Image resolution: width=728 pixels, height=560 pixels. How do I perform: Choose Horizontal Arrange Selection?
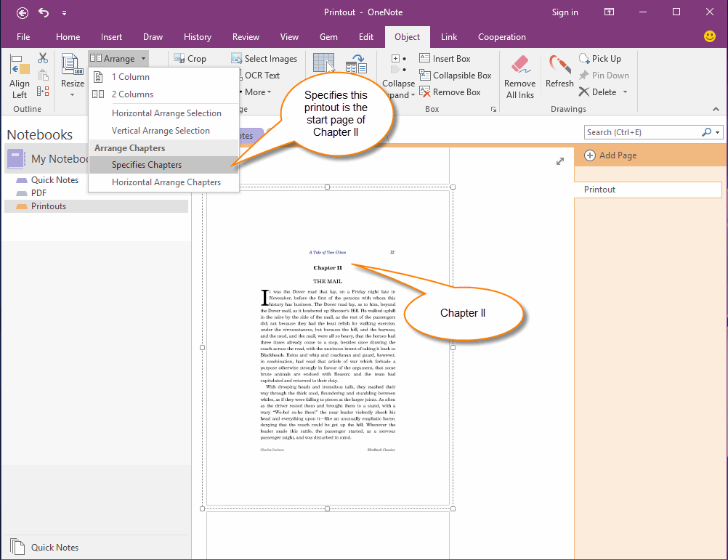tap(163, 113)
